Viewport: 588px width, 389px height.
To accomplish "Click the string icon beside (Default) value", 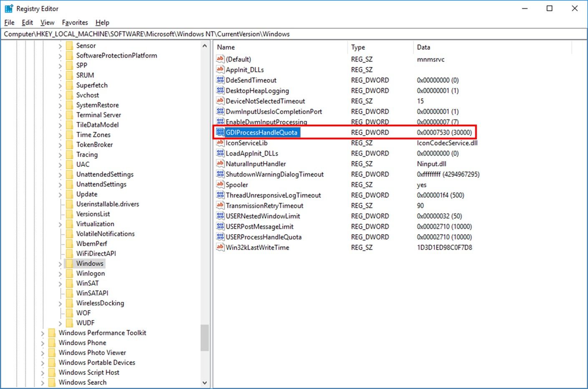I will tap(220, 59).
